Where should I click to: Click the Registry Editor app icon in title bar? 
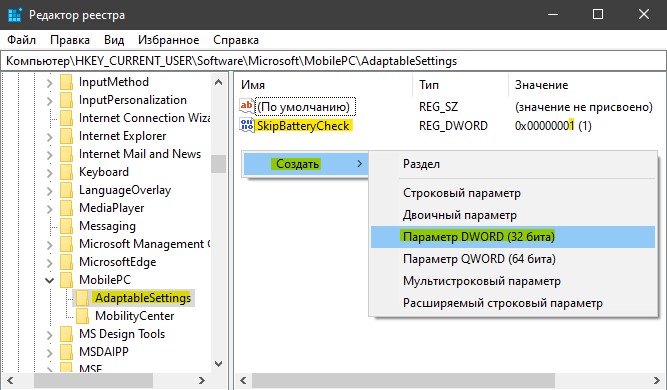[x=14, y=15]
